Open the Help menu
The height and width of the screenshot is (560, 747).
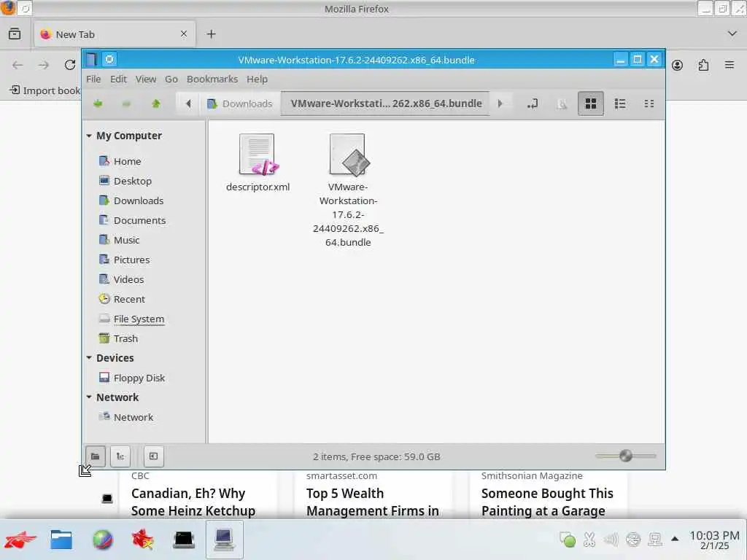pos(257,79)
